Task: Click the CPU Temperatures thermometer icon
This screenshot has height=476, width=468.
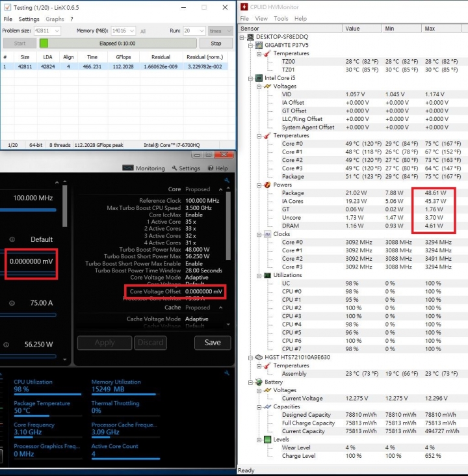Action: pyautogui.click(x=267, y=136)
